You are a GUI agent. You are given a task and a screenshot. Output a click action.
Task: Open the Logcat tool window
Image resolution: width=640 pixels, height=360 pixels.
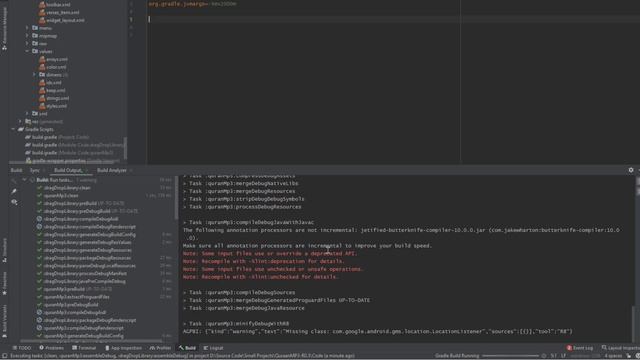[x=213, y=348]
